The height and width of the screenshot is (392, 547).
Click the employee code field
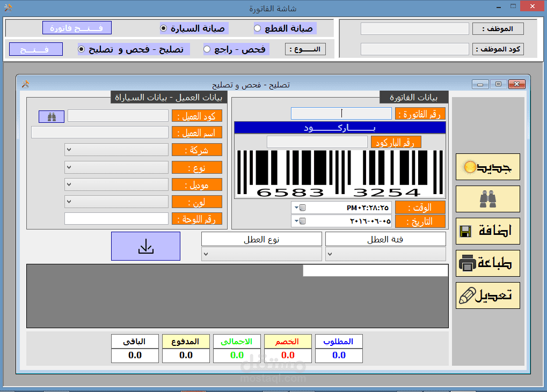click(x=415, y=49)
